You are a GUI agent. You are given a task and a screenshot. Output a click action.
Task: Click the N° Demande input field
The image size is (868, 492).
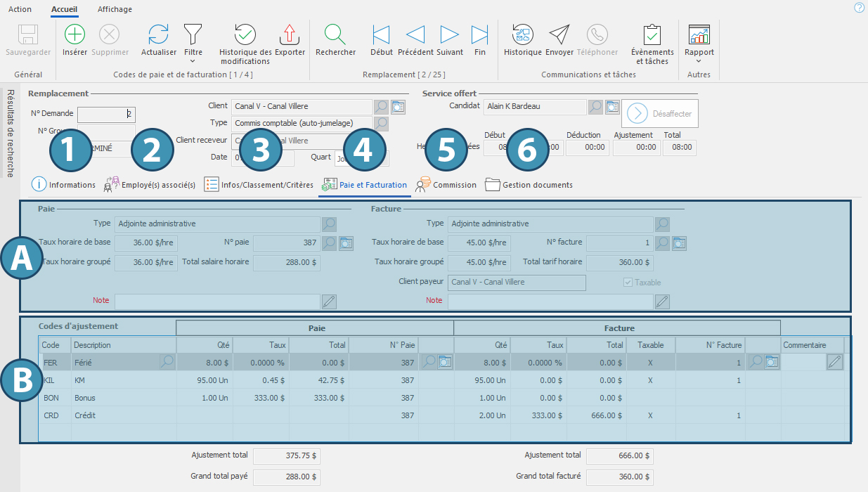click(105, 114)
